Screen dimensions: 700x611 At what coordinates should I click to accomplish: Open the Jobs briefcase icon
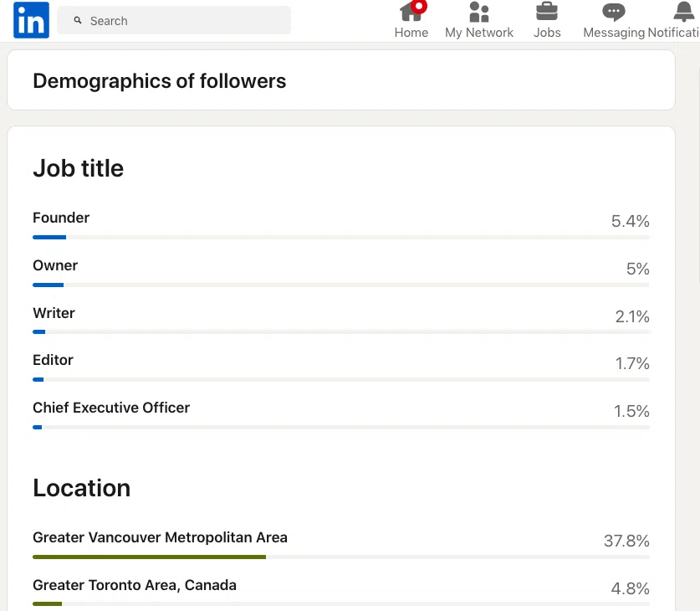coord(547,12)
